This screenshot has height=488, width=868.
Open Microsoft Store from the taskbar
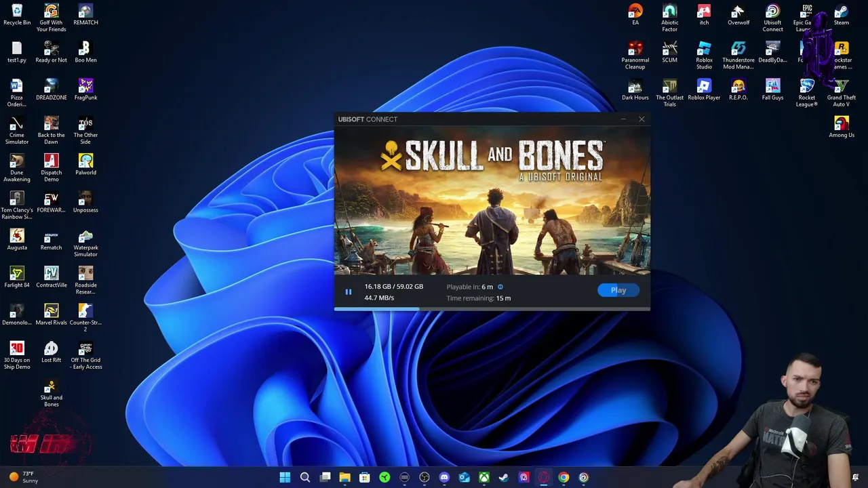point(364,477)
